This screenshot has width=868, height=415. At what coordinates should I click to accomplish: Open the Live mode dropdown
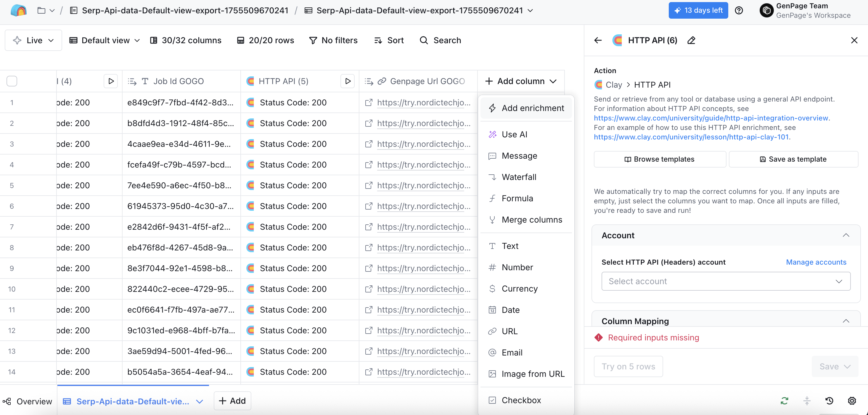click(x=33, y=41)
